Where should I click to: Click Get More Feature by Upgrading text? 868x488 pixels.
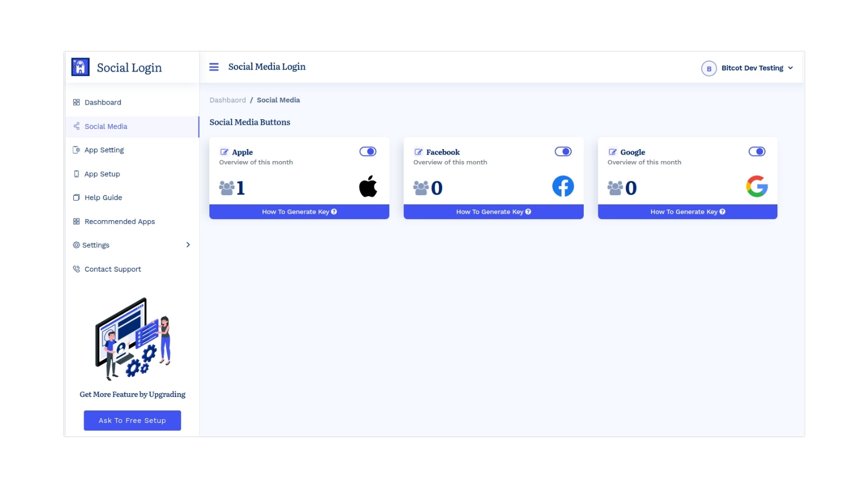tap(132, 395)
